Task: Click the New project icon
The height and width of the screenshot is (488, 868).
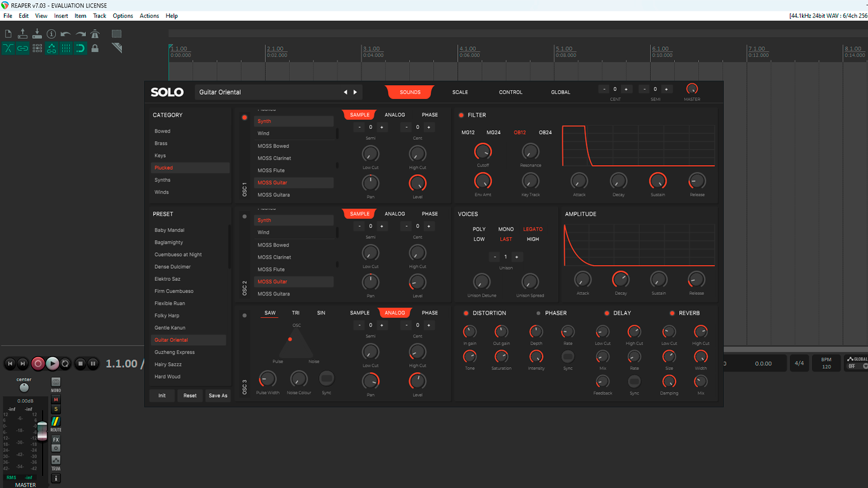Action: click(8, 34)
